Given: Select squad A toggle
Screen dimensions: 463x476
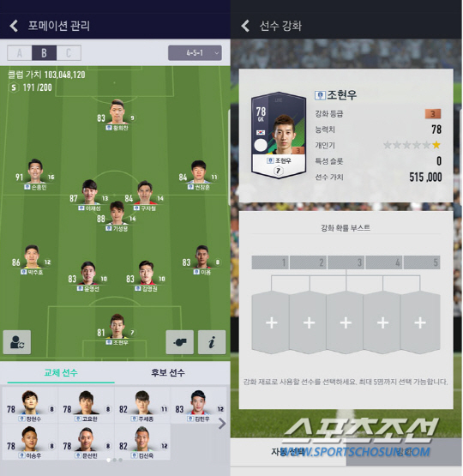Looking at the screenshot, I should 20,53.
